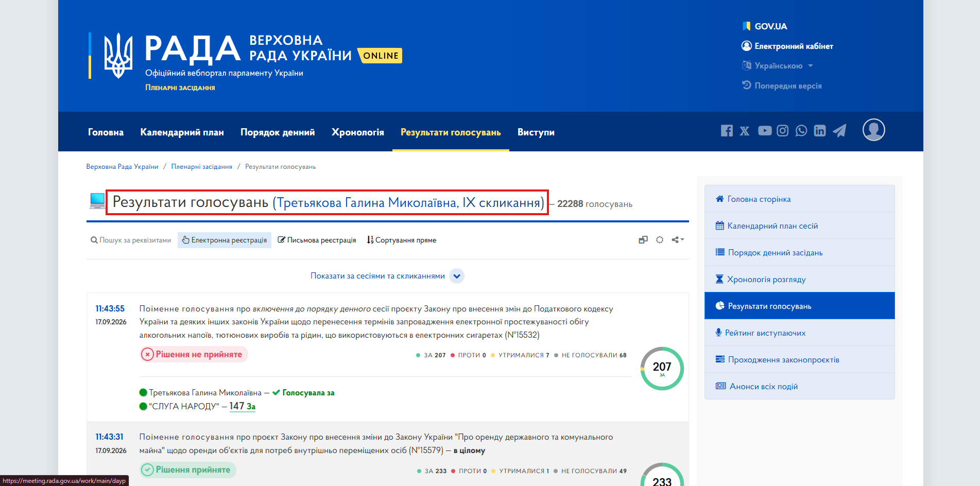Open the Виступи tab

(x=536, y=132)
